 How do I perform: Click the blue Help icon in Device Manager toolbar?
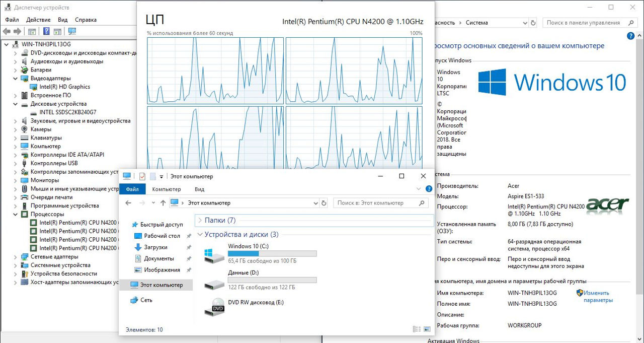click(46, 31)
